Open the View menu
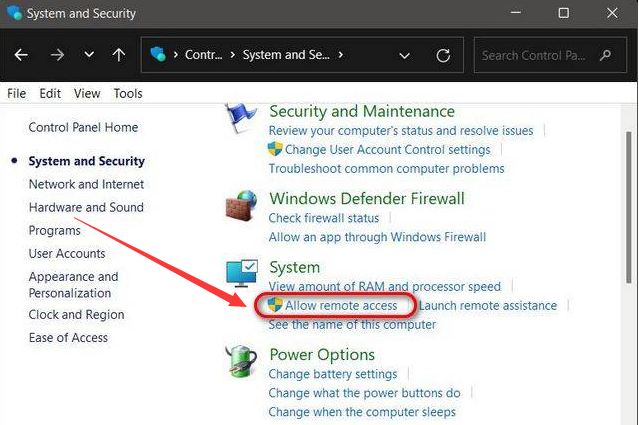The width and height of the screenshot is (639, 425). pyautogui.click(x=87, y=93)
